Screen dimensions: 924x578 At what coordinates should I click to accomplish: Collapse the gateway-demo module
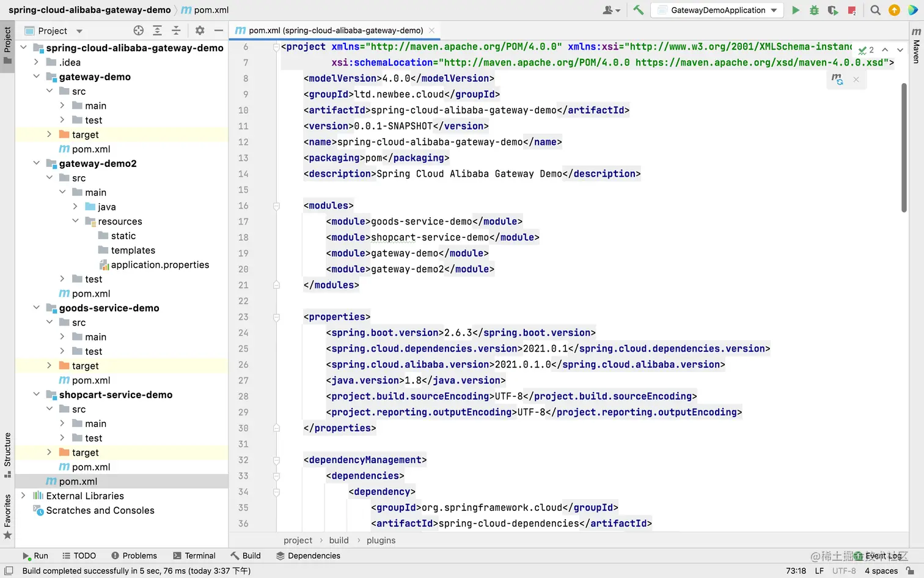[36, 77]
